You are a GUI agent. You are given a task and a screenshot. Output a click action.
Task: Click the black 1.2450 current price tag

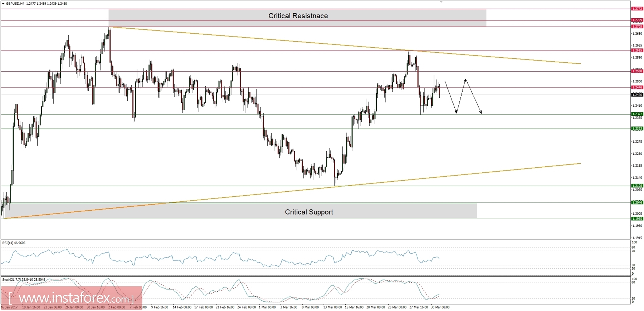(x=637, y=95)
